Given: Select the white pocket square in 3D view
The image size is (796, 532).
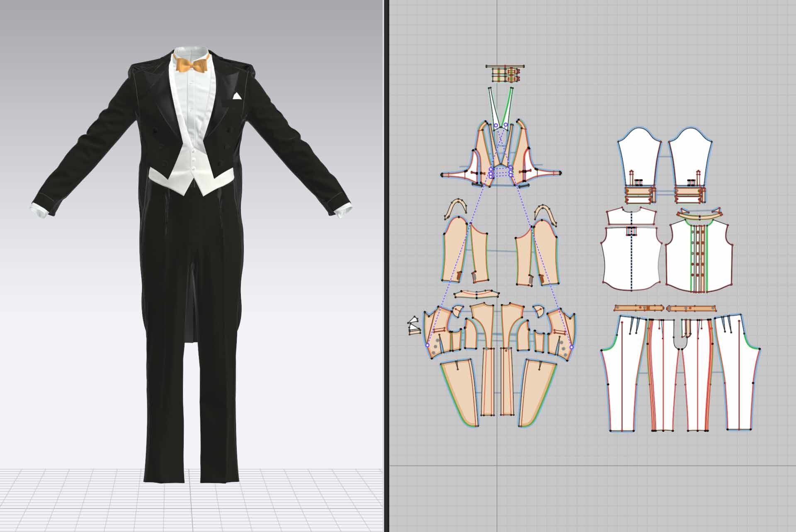Looking at the screenshot, I should tap(237, 96).
